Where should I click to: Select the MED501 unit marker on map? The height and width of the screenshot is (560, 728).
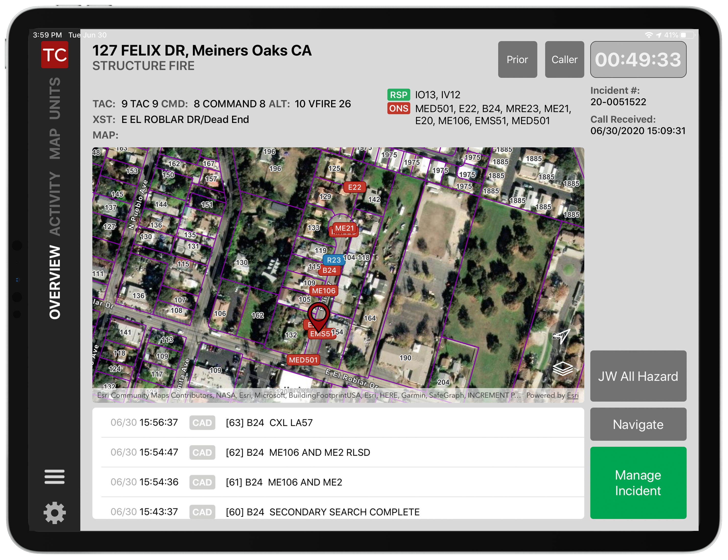(303, 360)
